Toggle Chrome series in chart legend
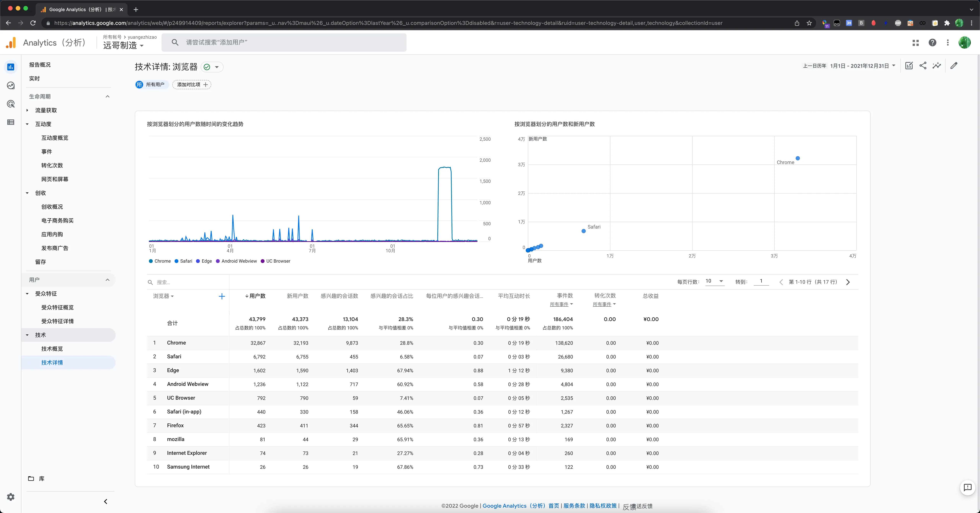The image size is (980, 513). (160, 261)
